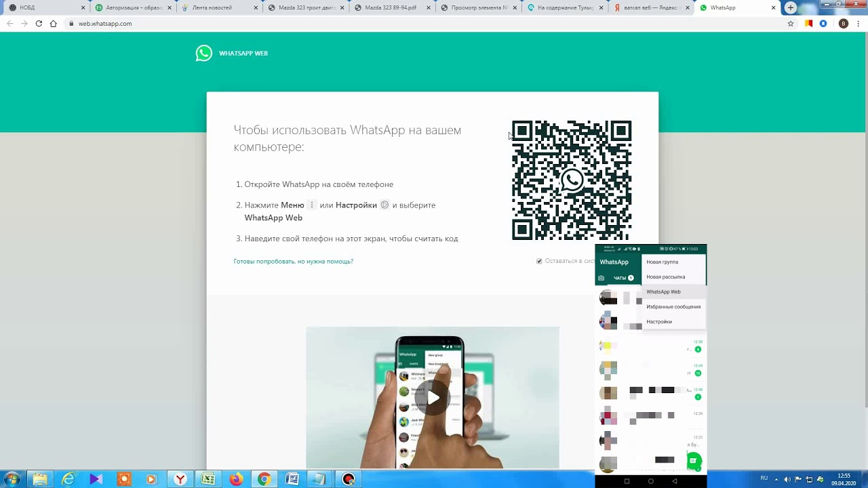Close the 'Лента новостей' tab
Image resolution: width=868 pixels, height=488 pixels.
point(256,7)
